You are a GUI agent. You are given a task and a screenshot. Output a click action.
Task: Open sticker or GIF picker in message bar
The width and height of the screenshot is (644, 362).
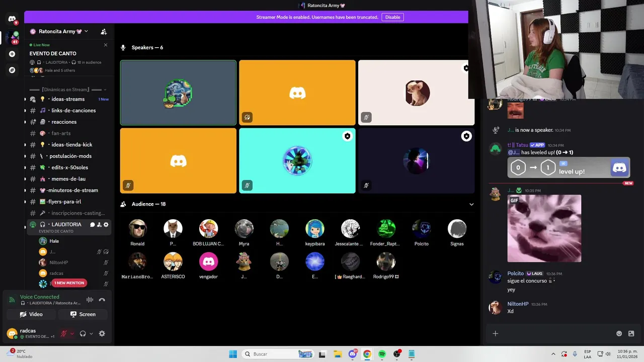(x=631, y=333)
